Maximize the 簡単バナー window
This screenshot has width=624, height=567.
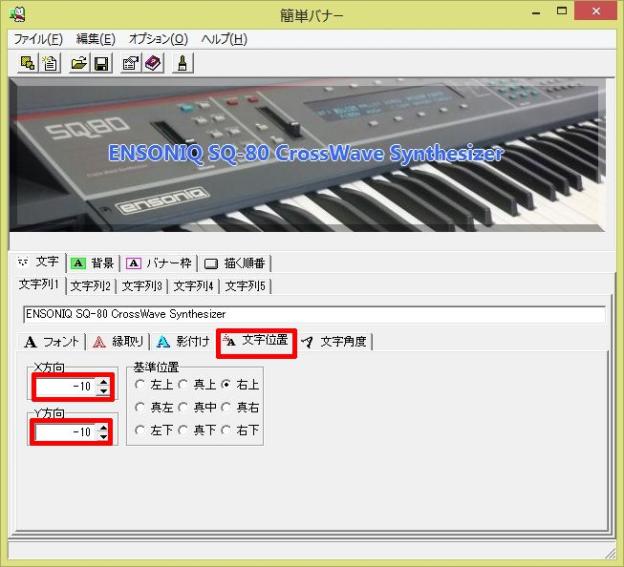[562, 12]
